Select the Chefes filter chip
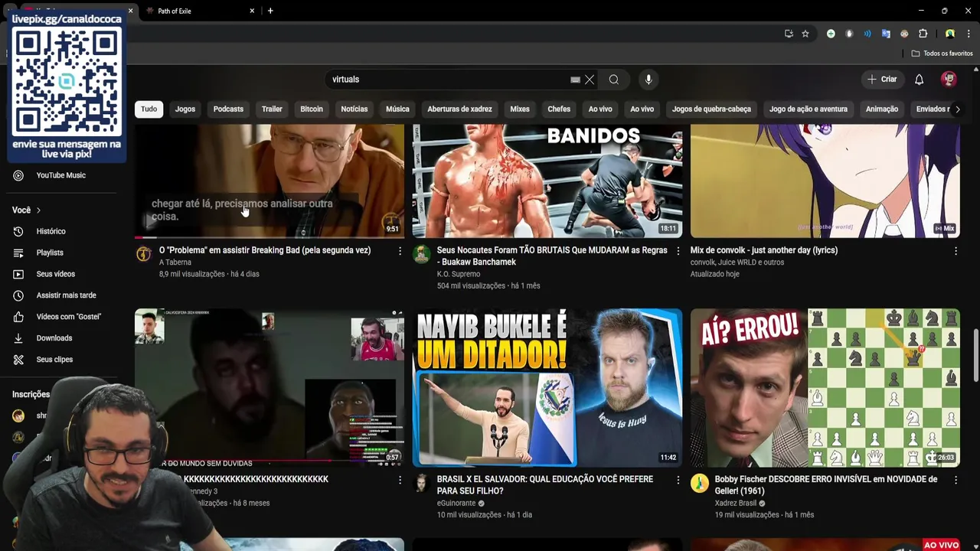 559,109
